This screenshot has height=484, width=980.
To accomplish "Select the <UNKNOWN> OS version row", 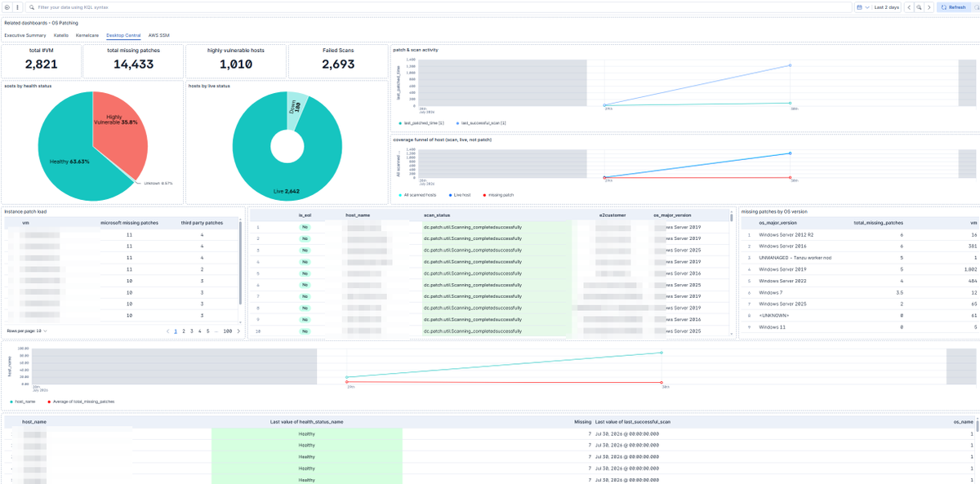I will [859, 314].
